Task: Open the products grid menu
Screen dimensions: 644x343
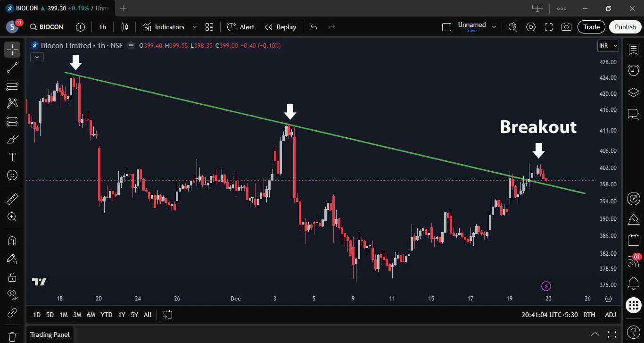Action: click(x=633, y=305)
